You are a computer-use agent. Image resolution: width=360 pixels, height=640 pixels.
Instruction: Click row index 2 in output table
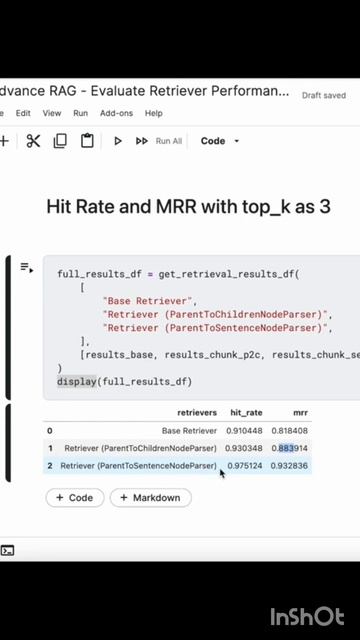50,466
